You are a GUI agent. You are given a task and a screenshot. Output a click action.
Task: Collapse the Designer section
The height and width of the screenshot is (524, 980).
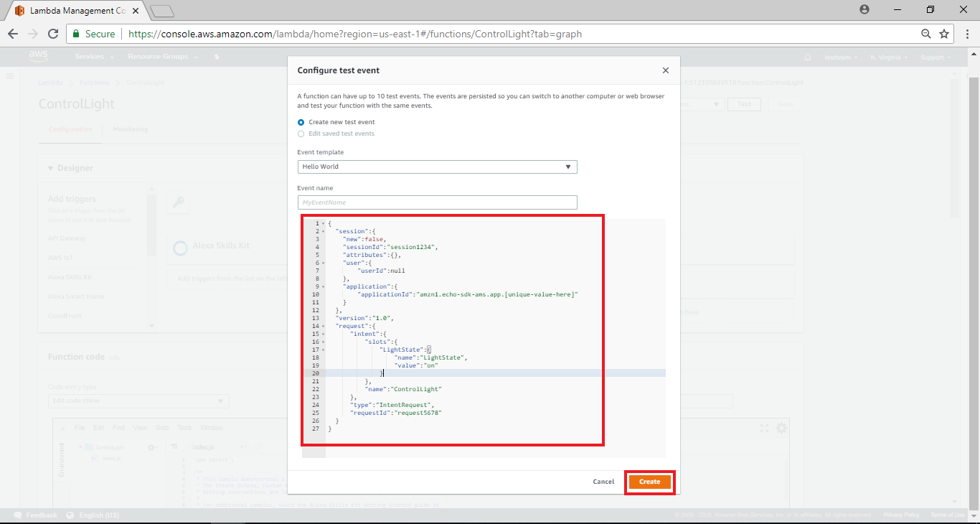pos(51,168)
